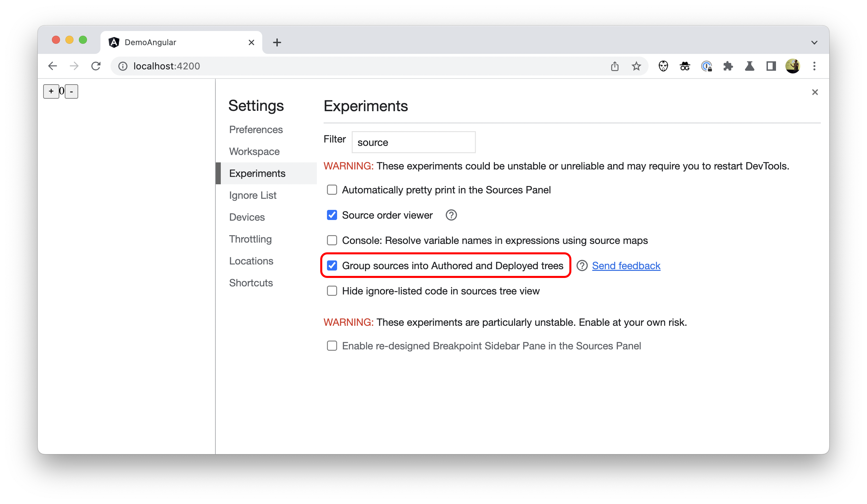This screenshot has height=504, width=867.
Task: Disable Group sources into Authored and Deployed trees
Action: point(332,264)
